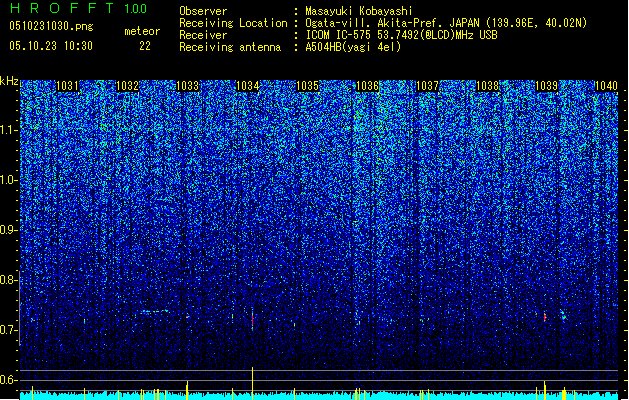Click time marker 1032

click(127, 86)
